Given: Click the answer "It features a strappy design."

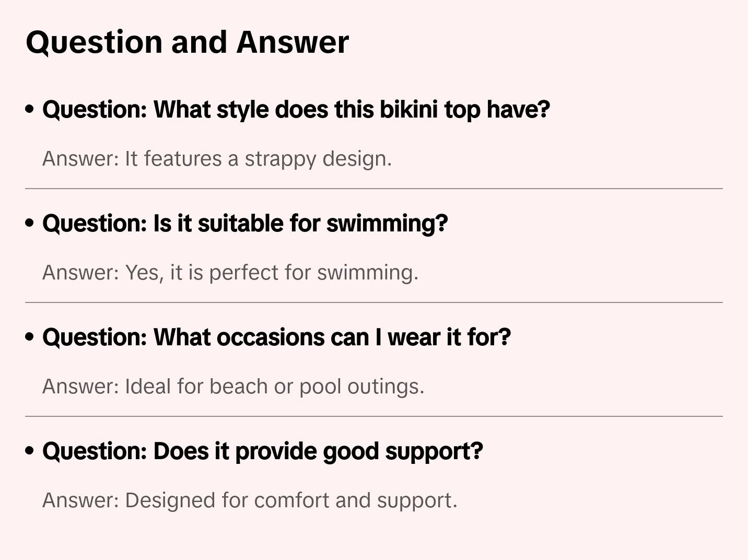Looking at the screenshot, I should [x=217, y=159].
